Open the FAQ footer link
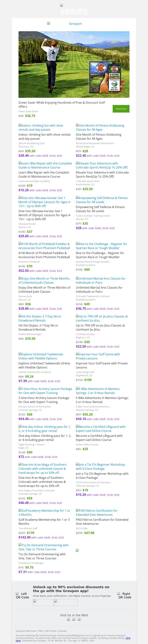The image size is (148, 644). (x=41, y=631)
